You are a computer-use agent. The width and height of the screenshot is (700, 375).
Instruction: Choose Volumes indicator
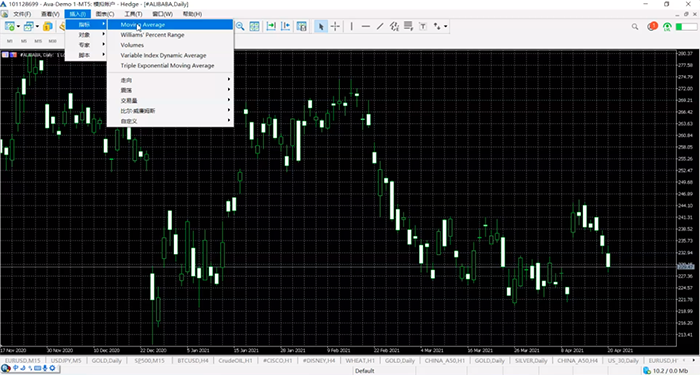pos(170,45)
